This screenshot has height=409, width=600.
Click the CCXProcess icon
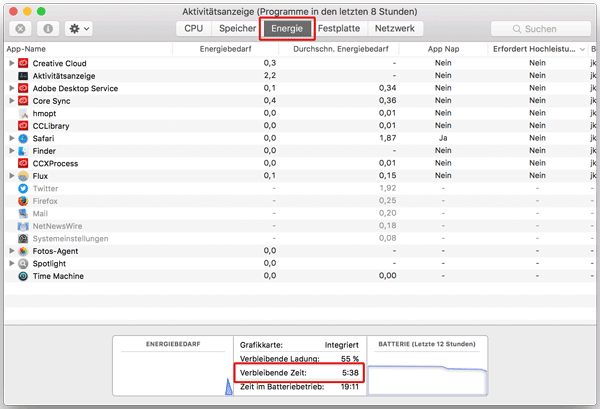click(x=23, y=163)
